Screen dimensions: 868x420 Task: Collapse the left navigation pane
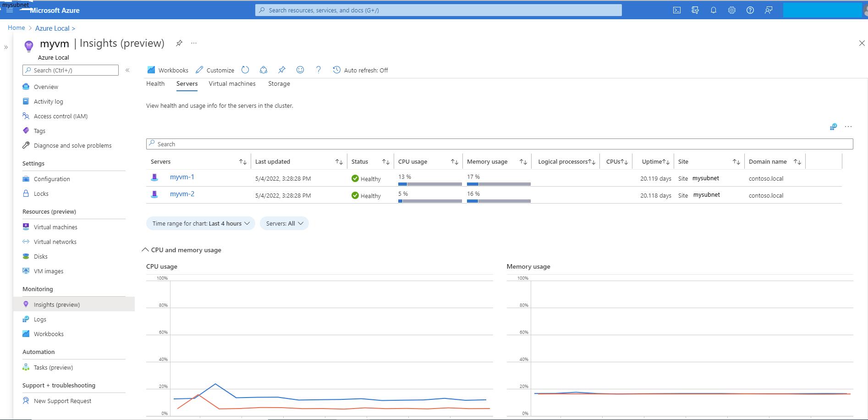click(x=128, y=70)
